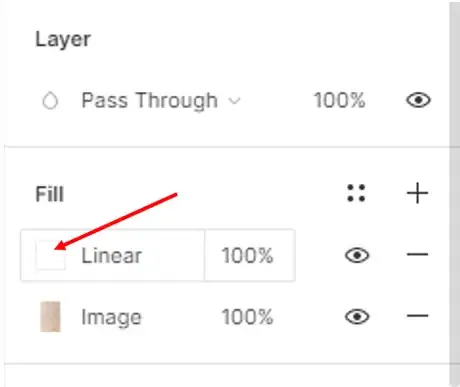Viewport: 460px width, 387px height.
Task: Click the blend mode droplet icon
Action: 50,100
